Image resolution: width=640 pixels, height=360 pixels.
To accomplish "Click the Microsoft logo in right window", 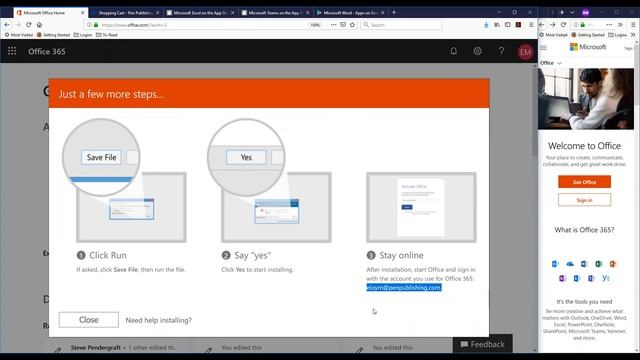I will point(588,47).
